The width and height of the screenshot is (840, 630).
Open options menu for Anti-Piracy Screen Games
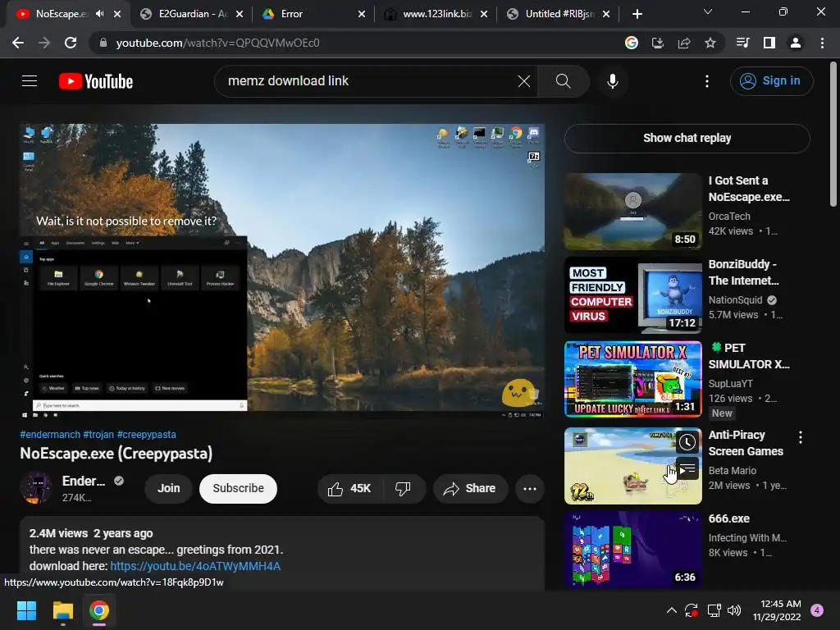pos(801,437)
